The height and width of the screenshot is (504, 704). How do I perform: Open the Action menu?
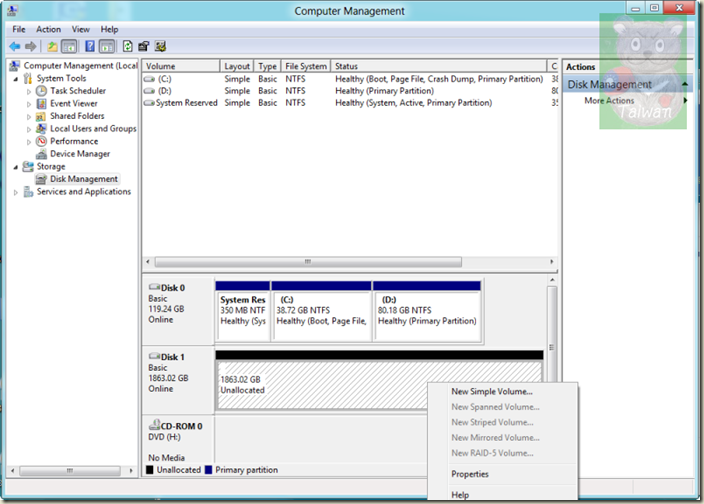point(48,30)
